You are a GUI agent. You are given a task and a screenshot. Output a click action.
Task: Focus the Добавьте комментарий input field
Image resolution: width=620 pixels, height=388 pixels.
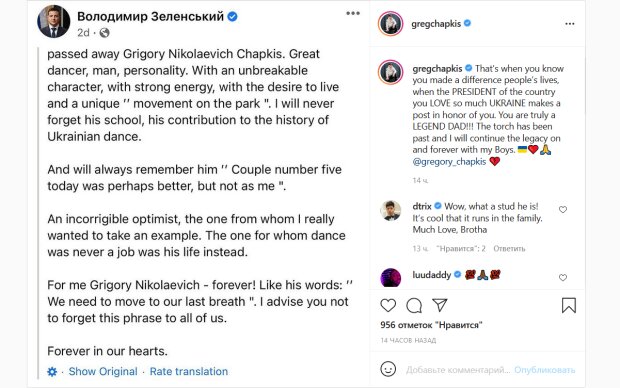point(458,370)
